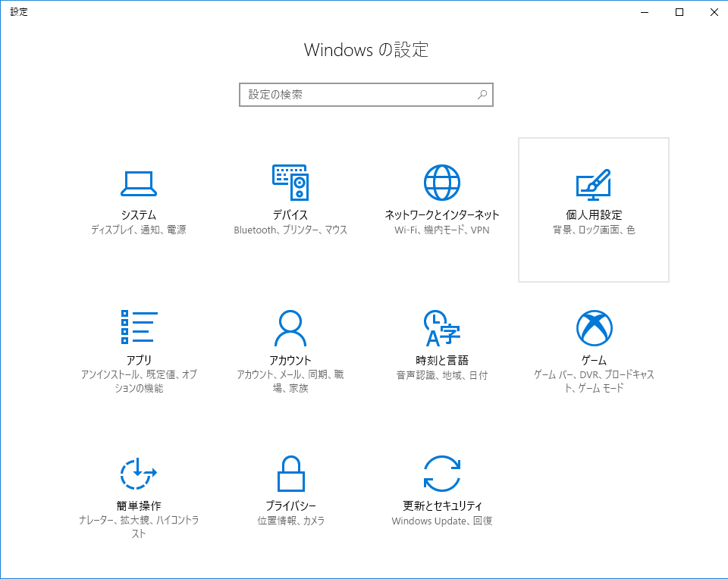The image size is (728, 579).
Task: Open the 簡単操作 dashed clock icon
Action: coord(138,474)
